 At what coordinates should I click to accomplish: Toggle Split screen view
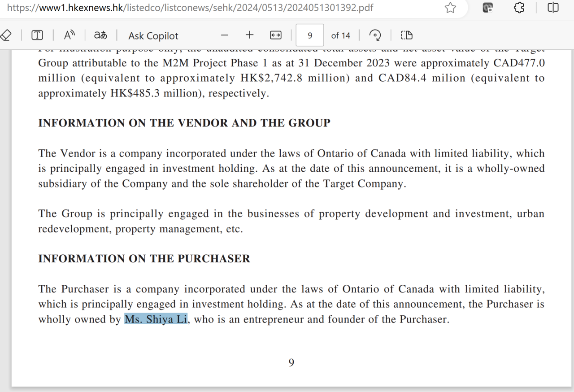pos(553,8)
